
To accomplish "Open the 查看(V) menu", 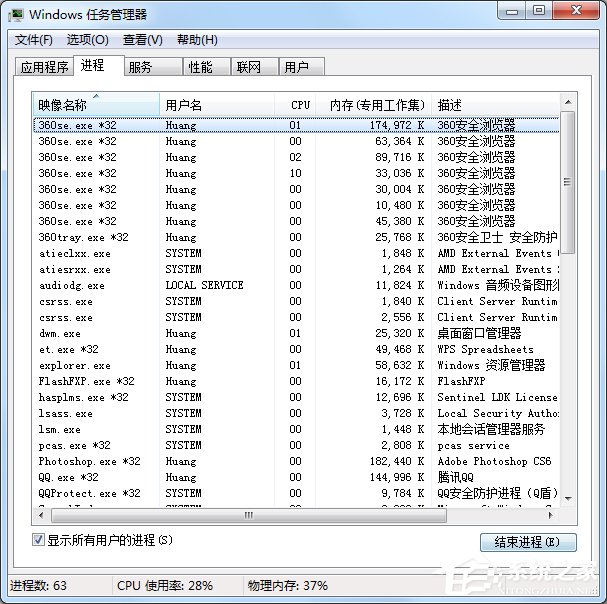I will click(142, 39).
